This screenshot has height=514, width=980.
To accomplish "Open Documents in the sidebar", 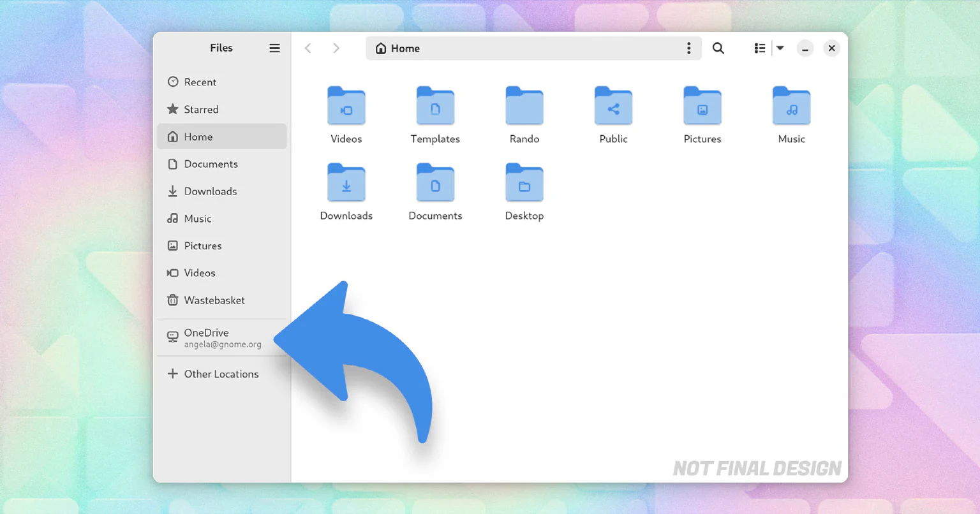I will coord(222,164).
